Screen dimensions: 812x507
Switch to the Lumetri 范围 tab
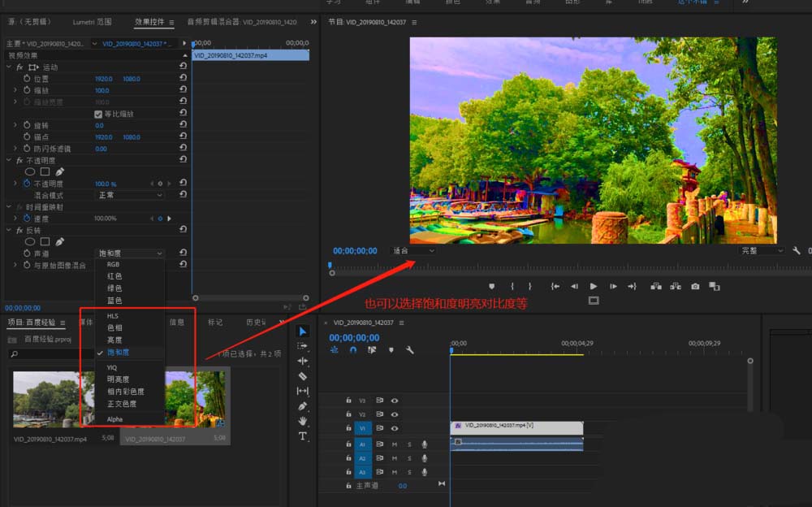[92, 22]
